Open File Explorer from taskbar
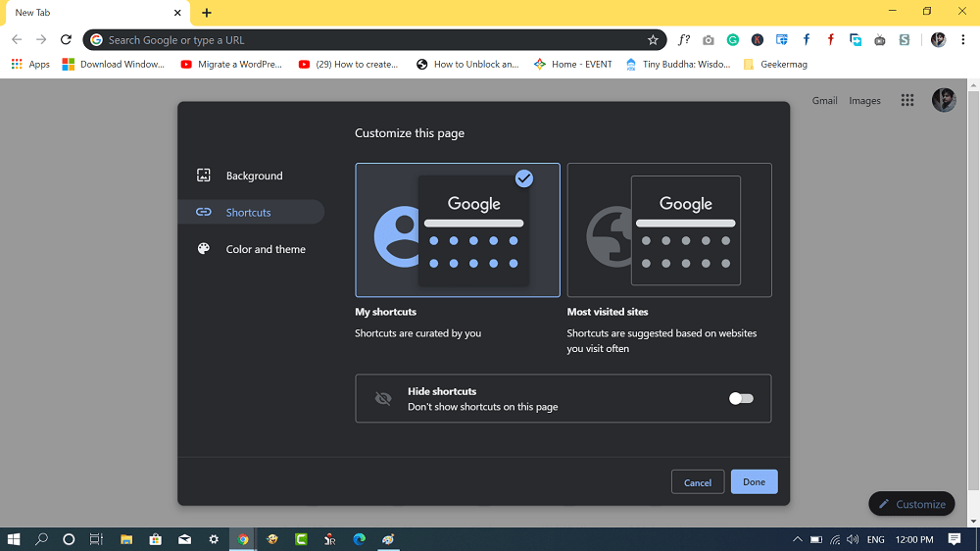980x551 pixels. [126, 539]
